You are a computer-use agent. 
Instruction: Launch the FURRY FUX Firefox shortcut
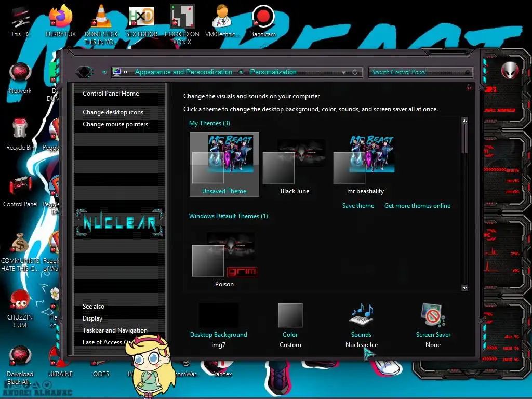click(60, 21)
